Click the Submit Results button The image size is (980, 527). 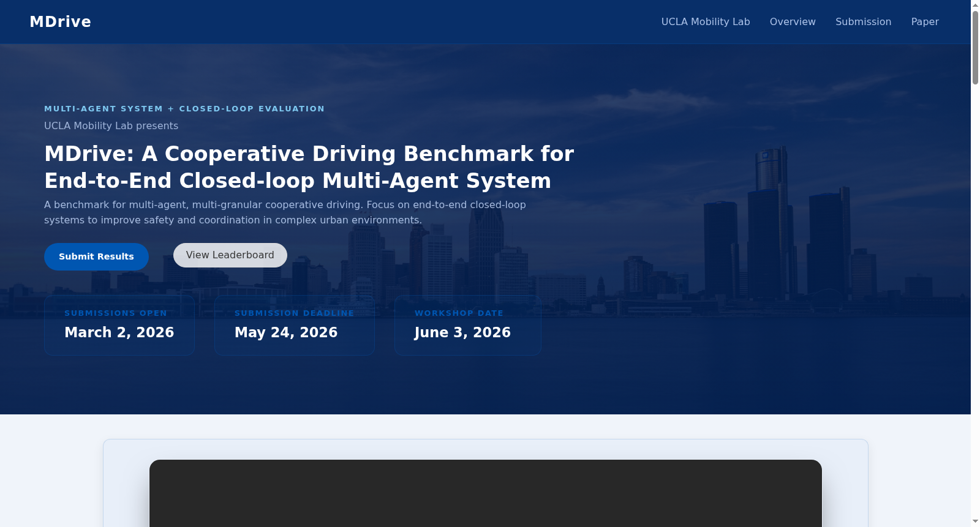96,256
